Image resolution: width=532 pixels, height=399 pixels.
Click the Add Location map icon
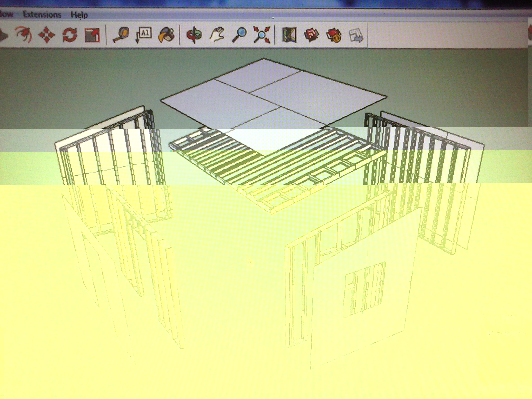289,35
